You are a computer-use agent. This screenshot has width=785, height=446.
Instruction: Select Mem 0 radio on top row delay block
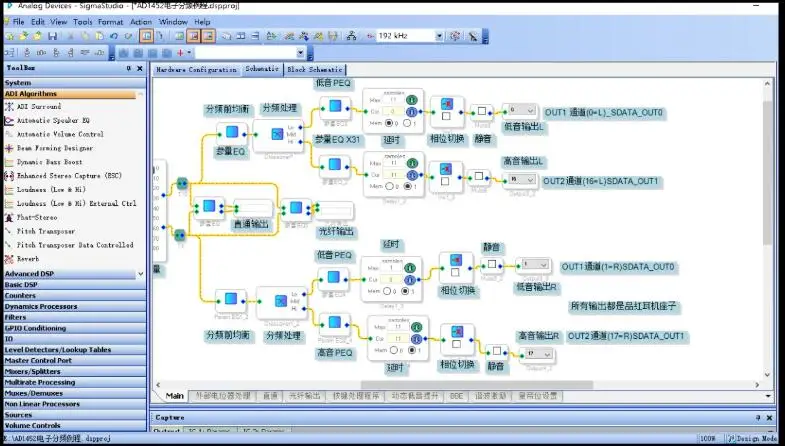point(389,123)
